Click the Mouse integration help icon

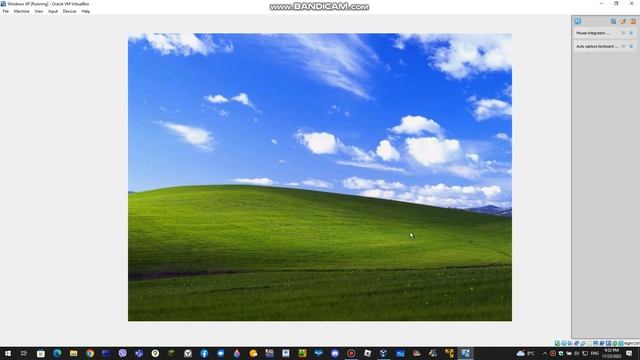click(x=623, y=33)
